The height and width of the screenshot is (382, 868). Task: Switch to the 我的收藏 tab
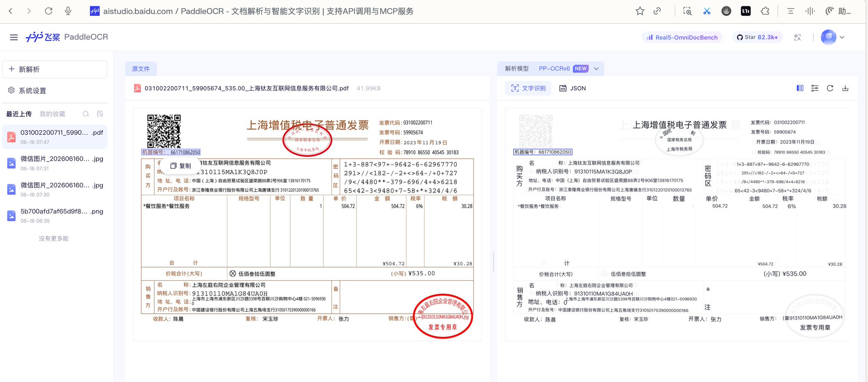point(53,114)
